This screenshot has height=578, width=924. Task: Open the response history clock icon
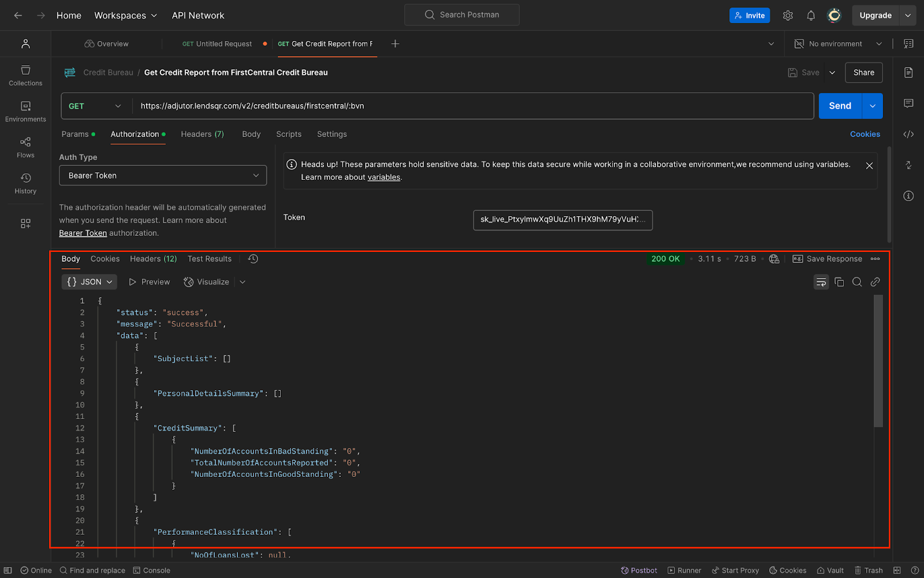click(x=253, y=259)
